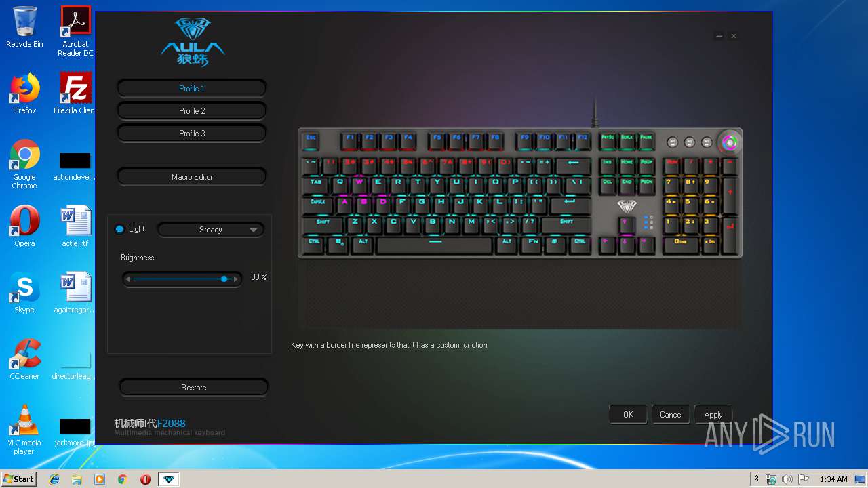The height and width of the screenshot is (488, 868).
Task: Click the Windows Start button
Action: (x=19, y=479)
